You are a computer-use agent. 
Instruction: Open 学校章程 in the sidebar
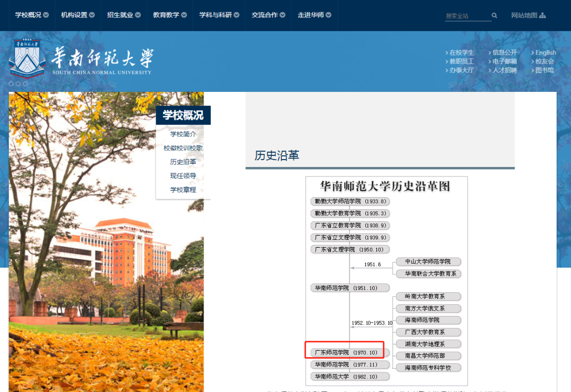tap(183, 190)
